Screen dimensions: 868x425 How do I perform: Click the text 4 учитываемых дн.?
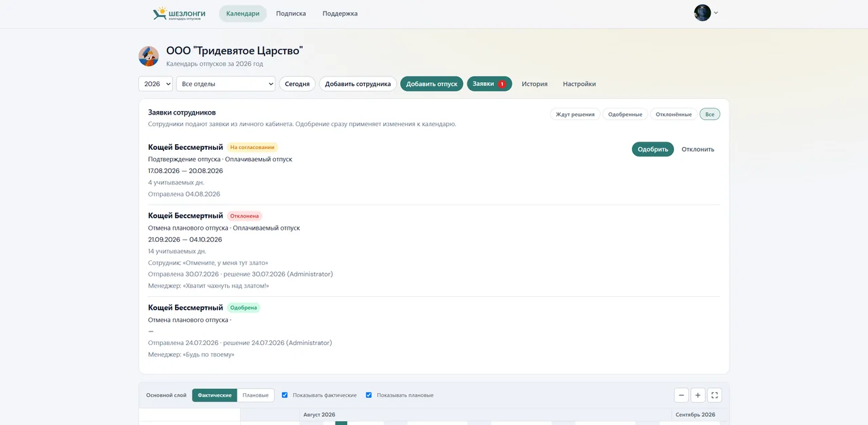coord(176,182)
